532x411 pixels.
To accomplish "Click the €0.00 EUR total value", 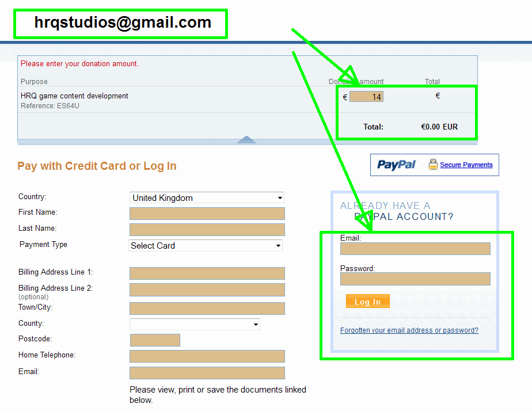I will [x=439, y=127].
